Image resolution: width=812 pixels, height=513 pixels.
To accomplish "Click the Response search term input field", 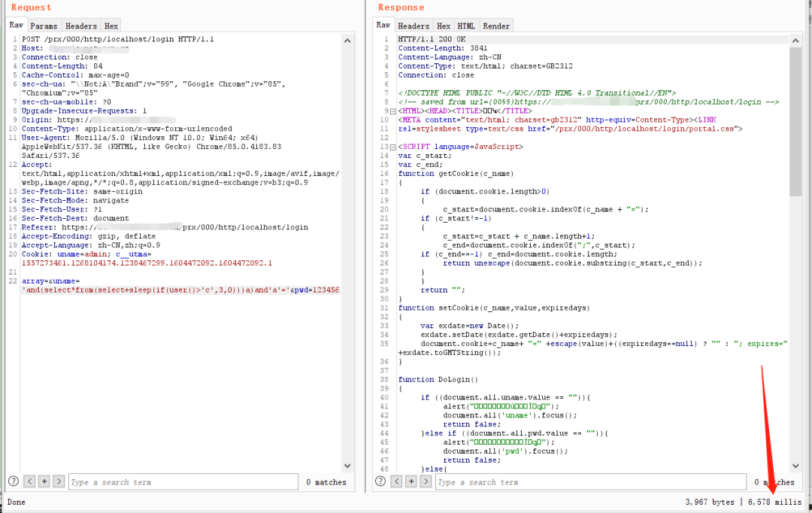I will [x=586, y=481].
